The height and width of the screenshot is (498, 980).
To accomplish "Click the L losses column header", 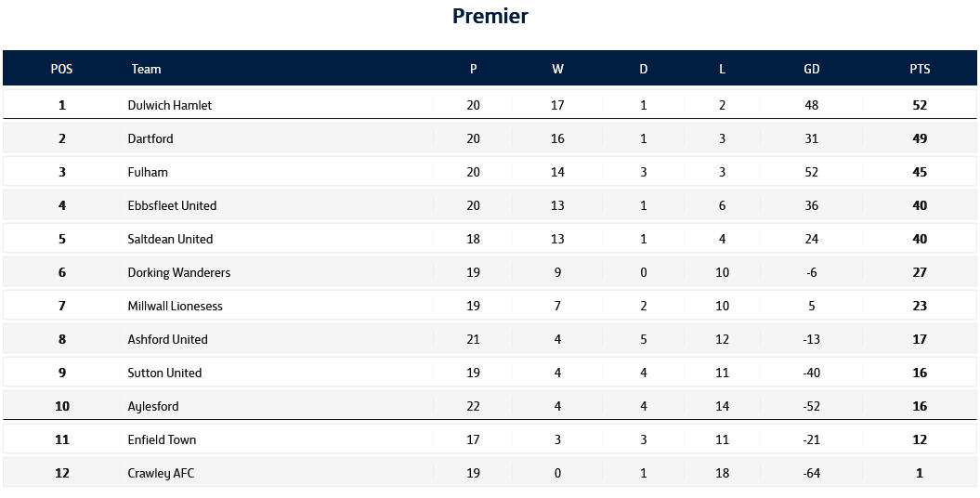I will click(722, 69).
